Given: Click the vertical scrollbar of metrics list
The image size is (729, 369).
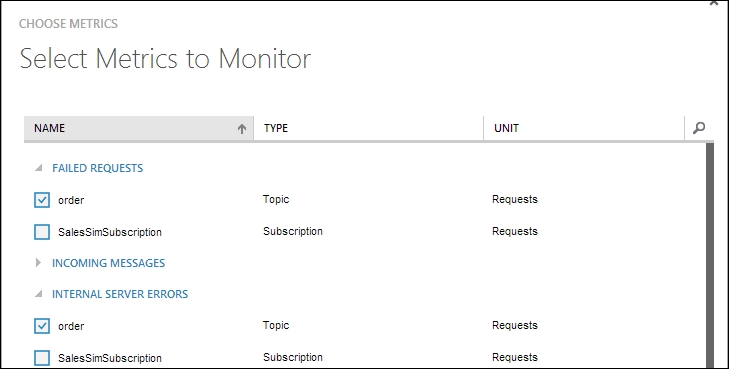Looking at the screenshot, I should click(x=709, y=255).
